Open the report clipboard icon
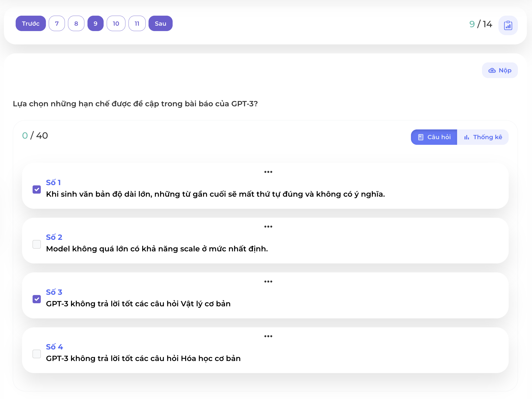Viewport: 532px width, 399px height. click(x=508, y=25)
